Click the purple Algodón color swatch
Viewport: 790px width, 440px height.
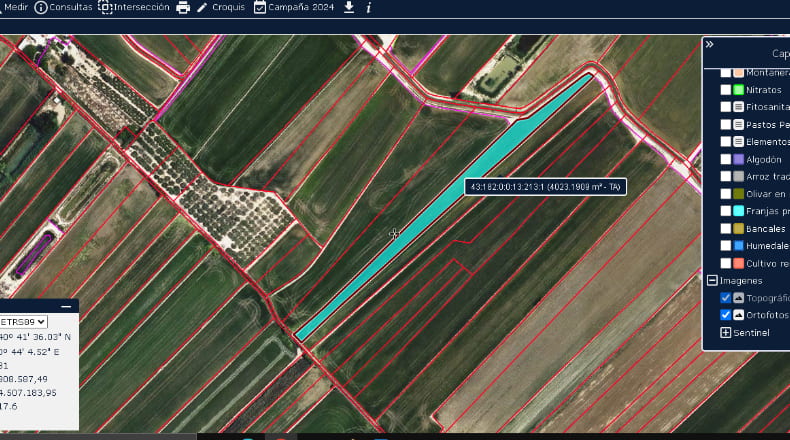click(x=739, y=159)
